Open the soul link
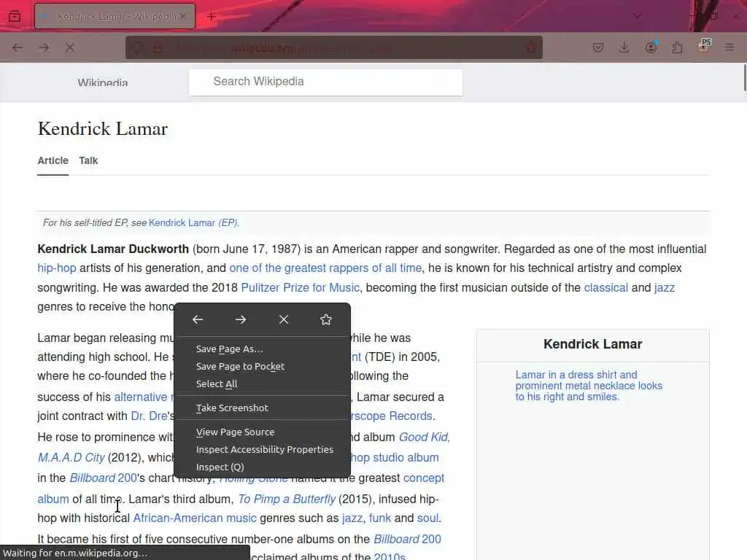The image size is (747, 560). tap(427, 518)
